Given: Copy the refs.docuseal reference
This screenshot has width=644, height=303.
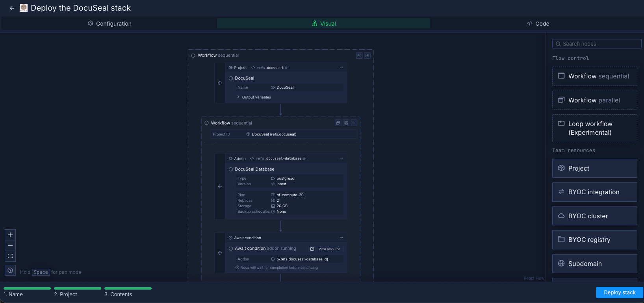Looking at the screenshot, I should [x=287, y=68].
